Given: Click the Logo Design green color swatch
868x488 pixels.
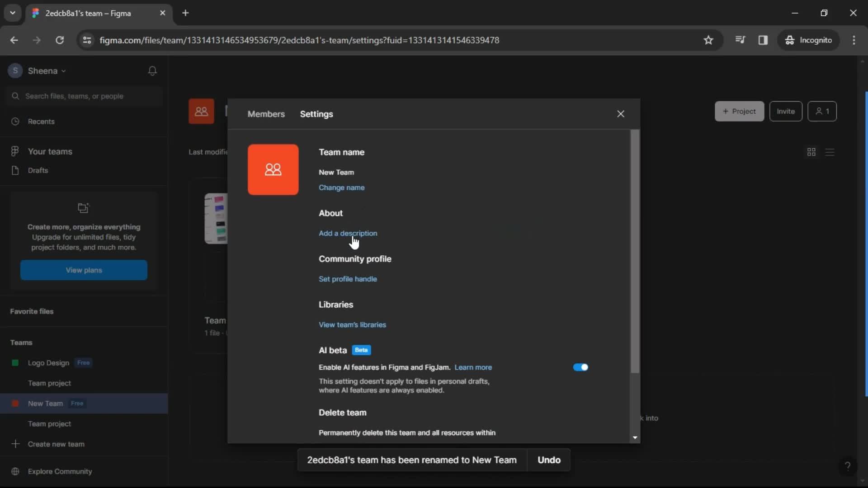Looking at the screenshot, I should click(15, 363).
